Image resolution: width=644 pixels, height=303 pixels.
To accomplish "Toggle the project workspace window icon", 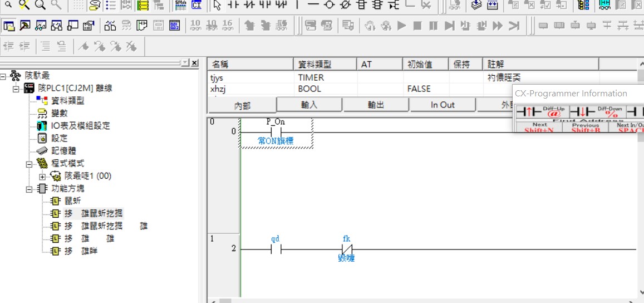I will click(x=9, y=26).
